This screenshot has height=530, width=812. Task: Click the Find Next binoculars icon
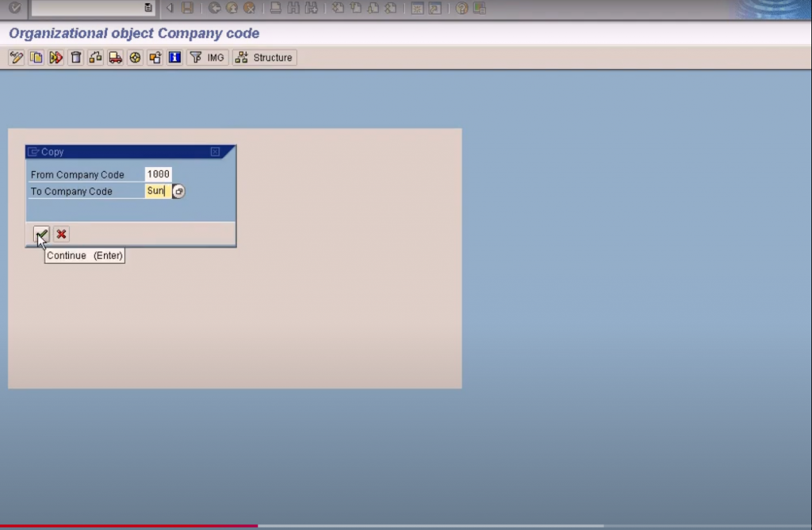[x=311, y=8]
